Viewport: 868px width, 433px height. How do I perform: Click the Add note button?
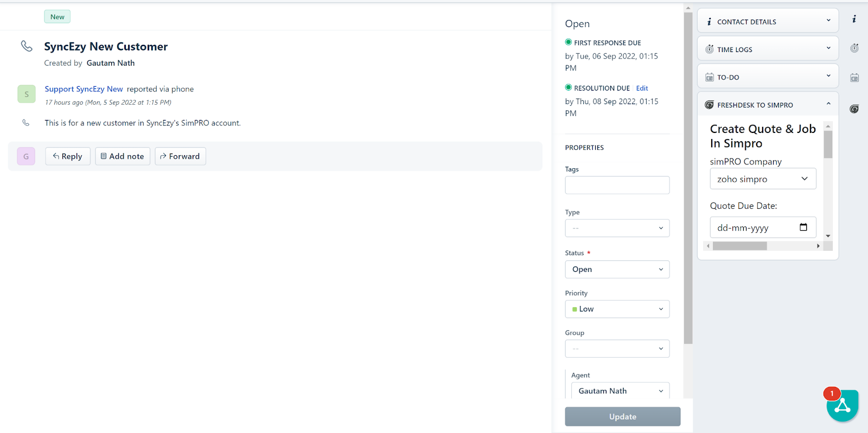click(x=123, y=156)
